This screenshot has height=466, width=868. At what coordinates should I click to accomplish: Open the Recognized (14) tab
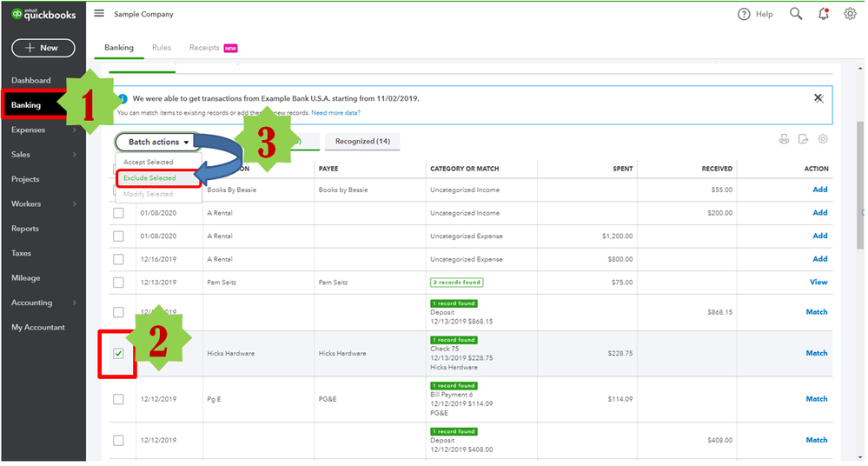click(362, 142)
